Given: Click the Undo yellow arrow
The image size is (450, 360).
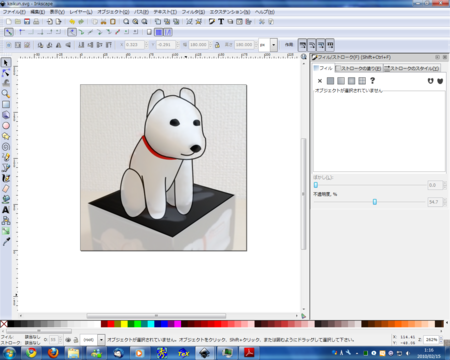Looking at the screenshot, I should (x=72, y=22).
